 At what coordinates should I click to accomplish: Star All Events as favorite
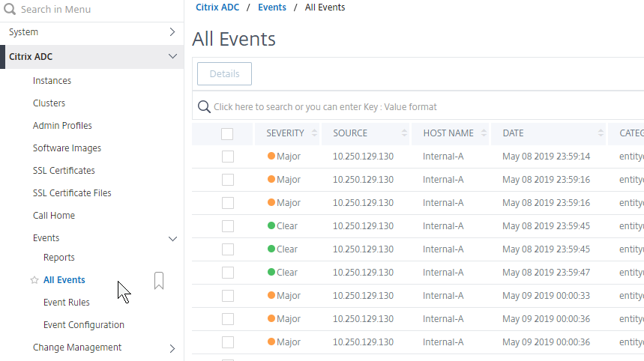[34, 280]
